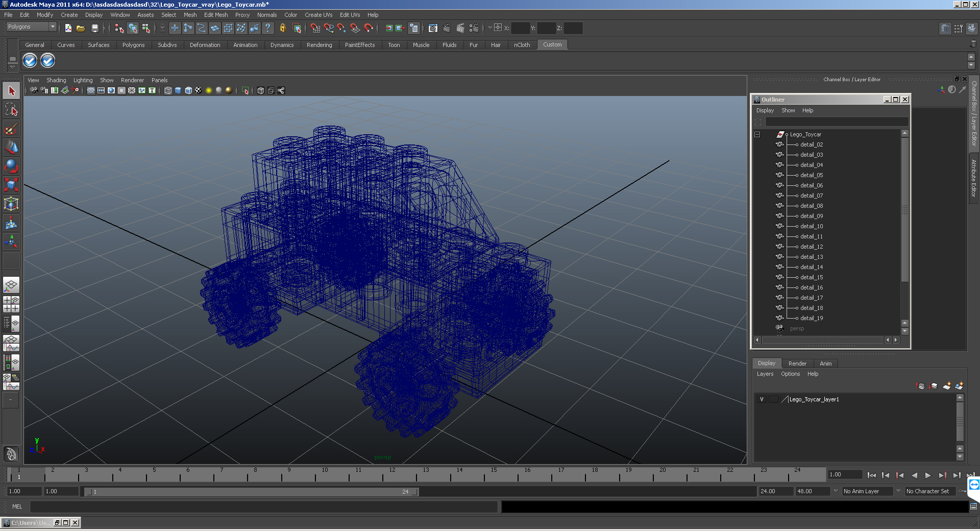
Task: Render the current frame clapperboard icon
Action: pyautogui.click(x=447, y=28)
